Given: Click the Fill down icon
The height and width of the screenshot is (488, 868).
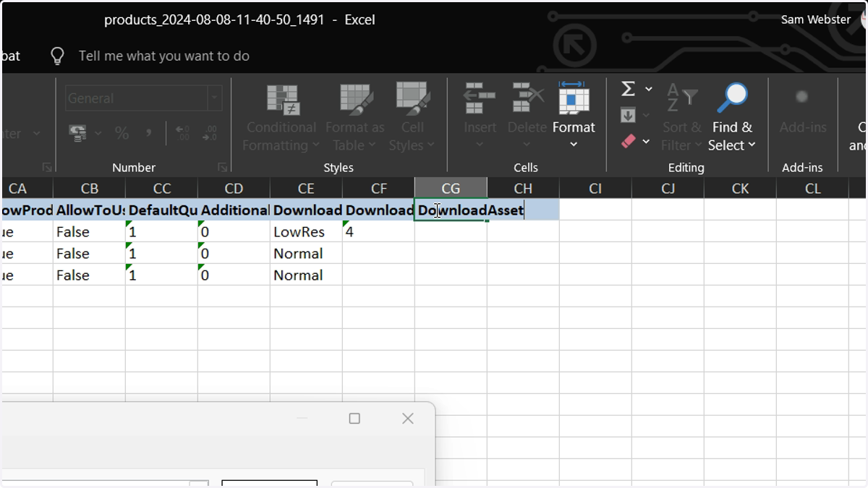Looking at the screenshot, I should pyautogui.click(x=628, y=115).
